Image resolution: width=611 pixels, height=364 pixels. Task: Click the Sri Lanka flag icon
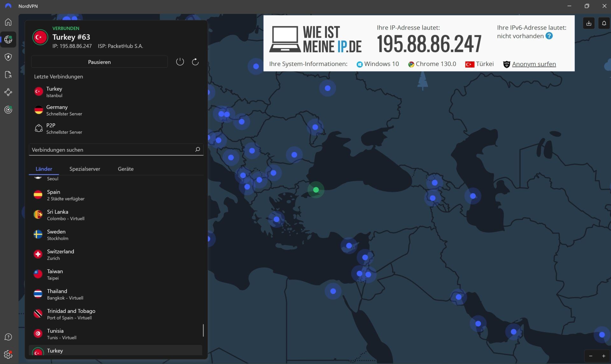(38, 215)
